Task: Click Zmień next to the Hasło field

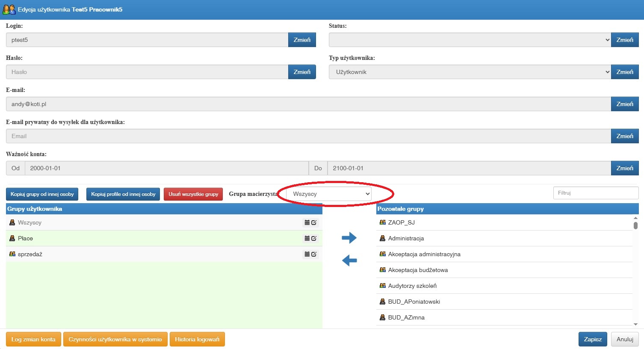Action: (302, 72)
